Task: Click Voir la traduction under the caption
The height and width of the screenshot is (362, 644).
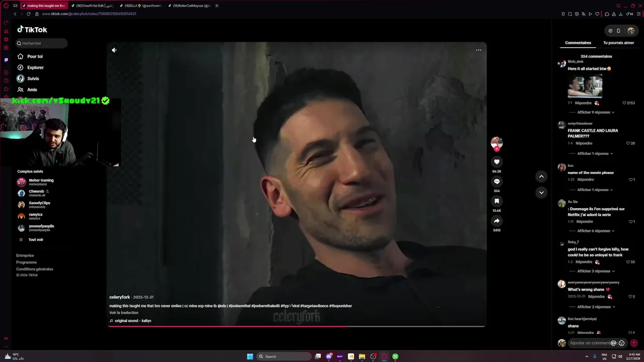Action: point(124,313)
